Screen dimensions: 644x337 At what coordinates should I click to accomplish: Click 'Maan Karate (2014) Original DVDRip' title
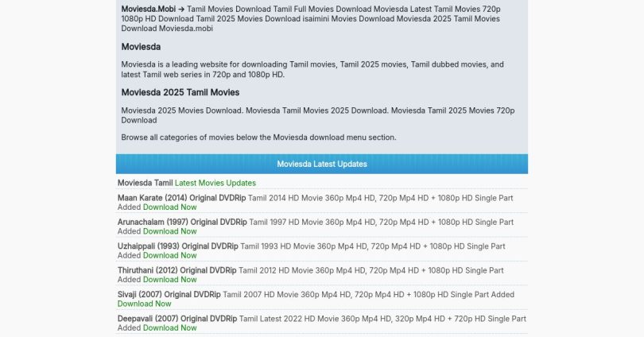point(181,198)
